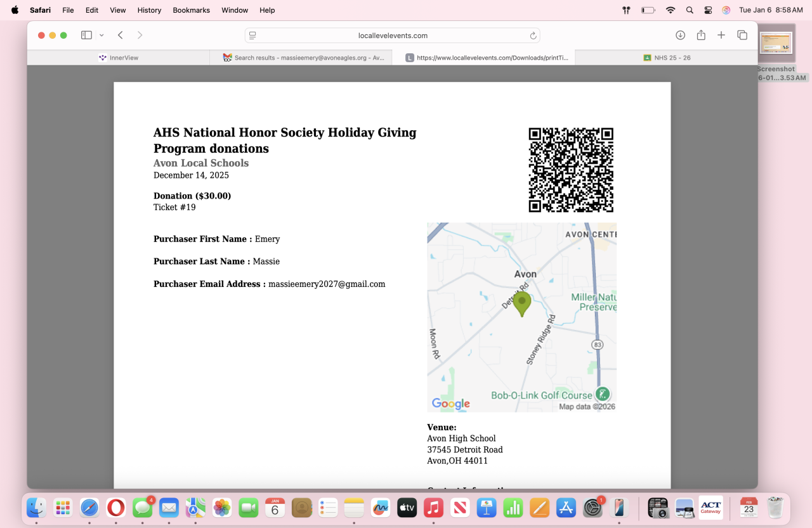Screen dimensions: 812x528
Task: Toggle the Safari sidebar
Action: (x=86, y=36)
